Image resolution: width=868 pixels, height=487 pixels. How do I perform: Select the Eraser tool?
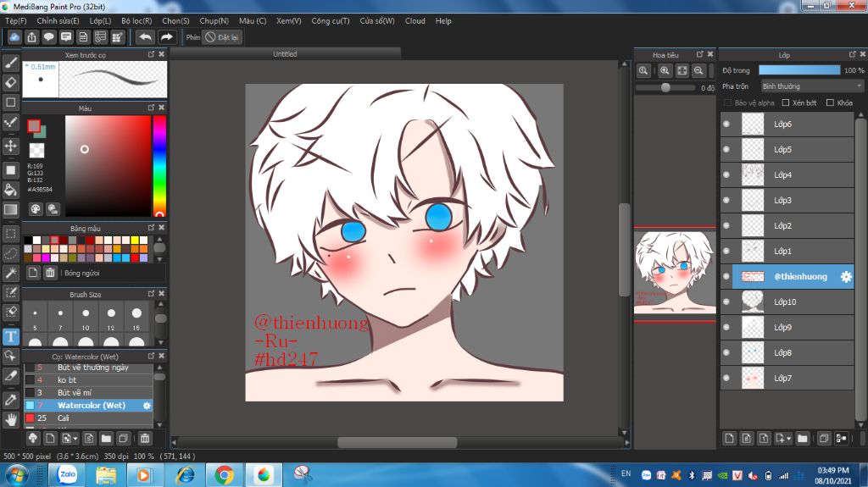click(x=11, y=82)
